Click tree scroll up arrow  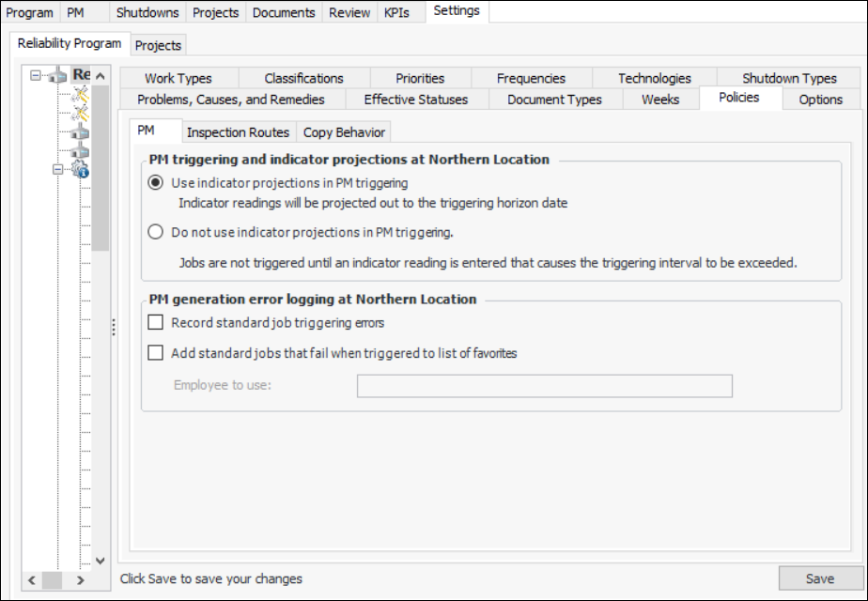(x=101, y=76)
